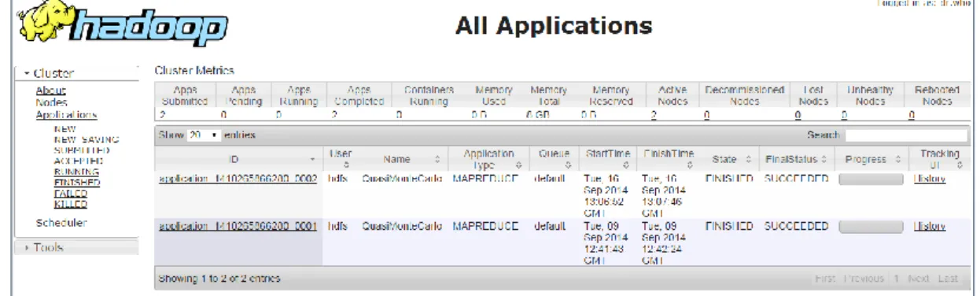The image size is (980, 296).
Task: Filter applications by NEW state
Action: click(x=64, y=128)
